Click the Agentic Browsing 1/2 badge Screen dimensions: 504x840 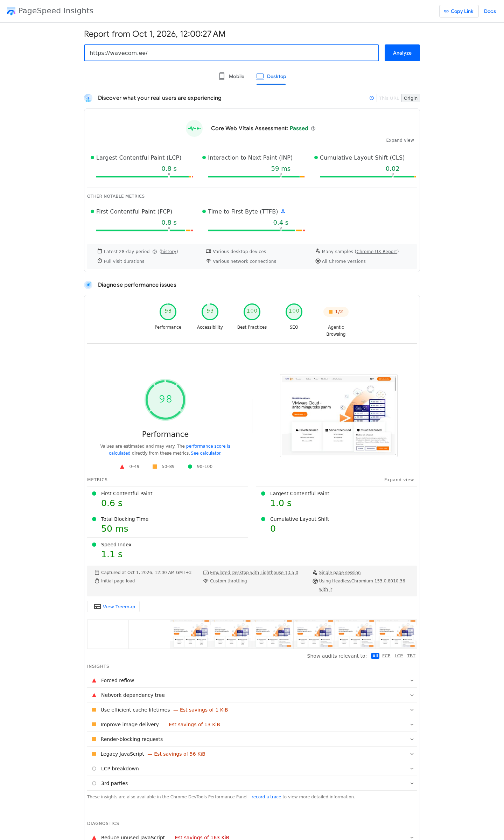(336, 312)
